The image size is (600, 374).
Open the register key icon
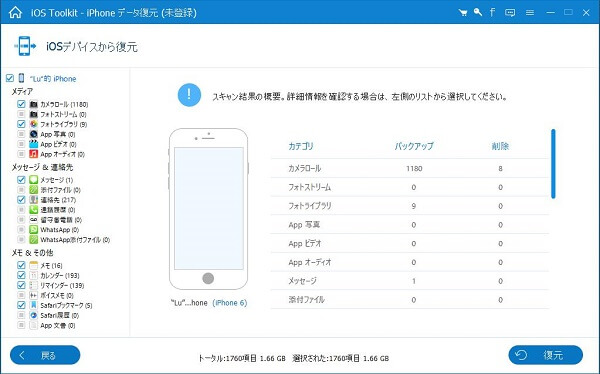[478, 12]
